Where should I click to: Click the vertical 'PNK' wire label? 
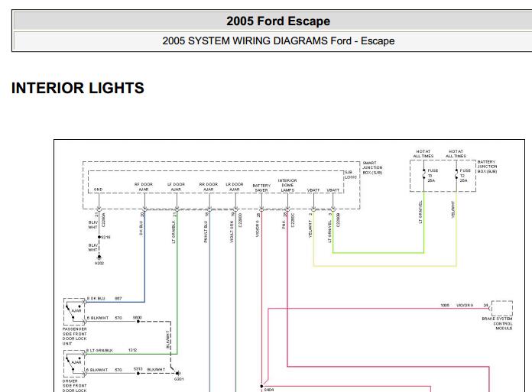point(284,225)
